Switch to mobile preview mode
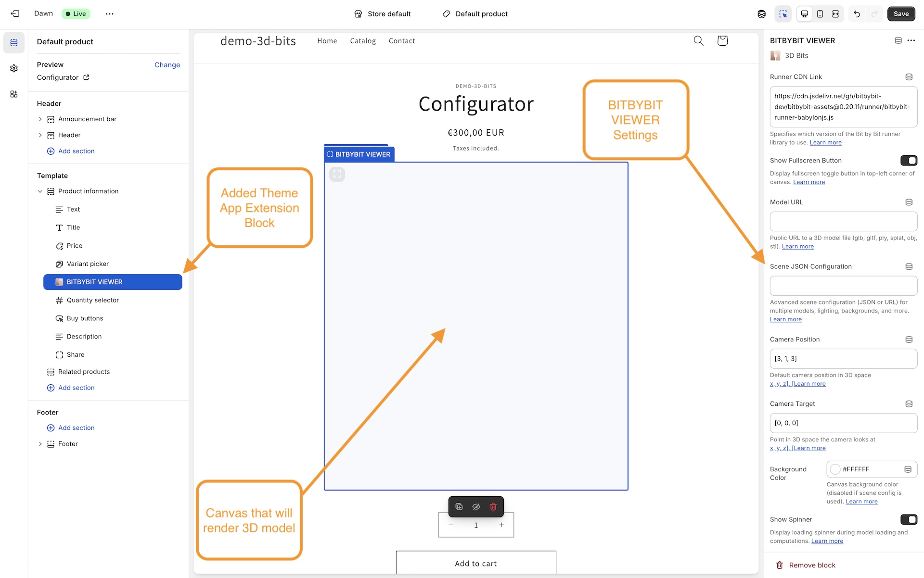 [x=820, y=14]
